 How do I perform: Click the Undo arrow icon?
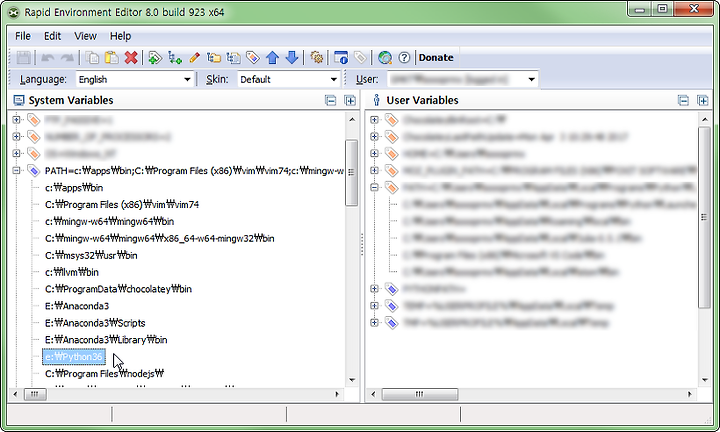click(47, 57)
